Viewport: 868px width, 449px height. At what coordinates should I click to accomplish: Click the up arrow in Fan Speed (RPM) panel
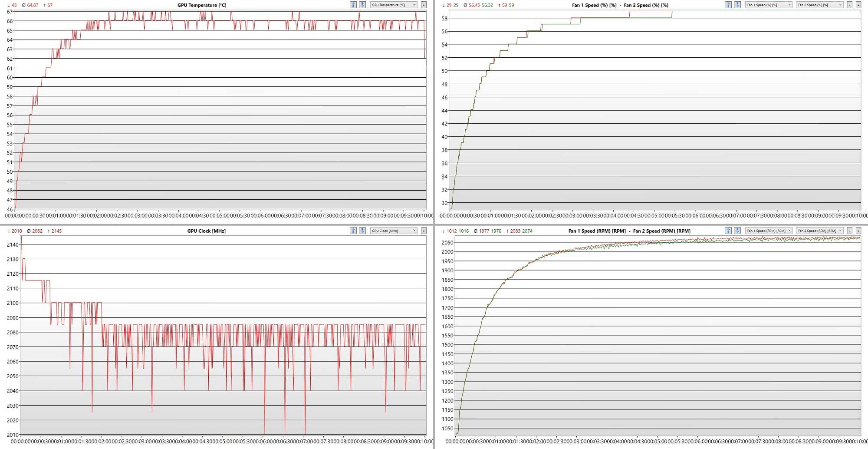(728, 231)
